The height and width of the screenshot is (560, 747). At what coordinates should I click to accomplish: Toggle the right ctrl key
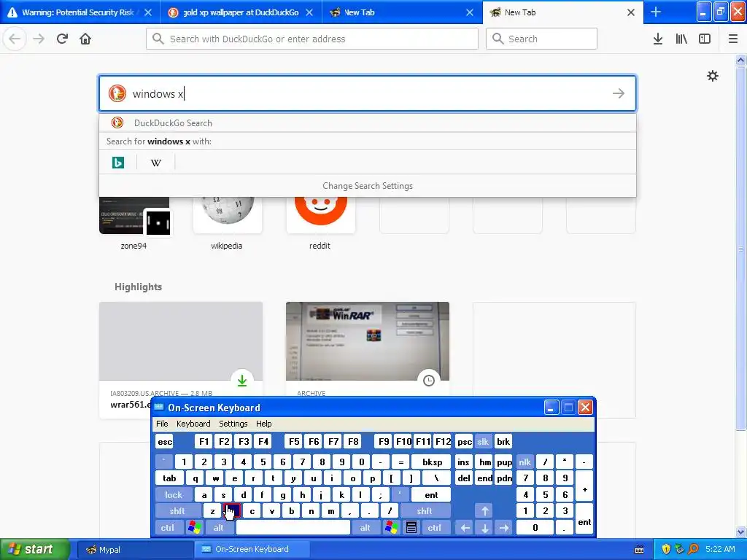(435, 528)
